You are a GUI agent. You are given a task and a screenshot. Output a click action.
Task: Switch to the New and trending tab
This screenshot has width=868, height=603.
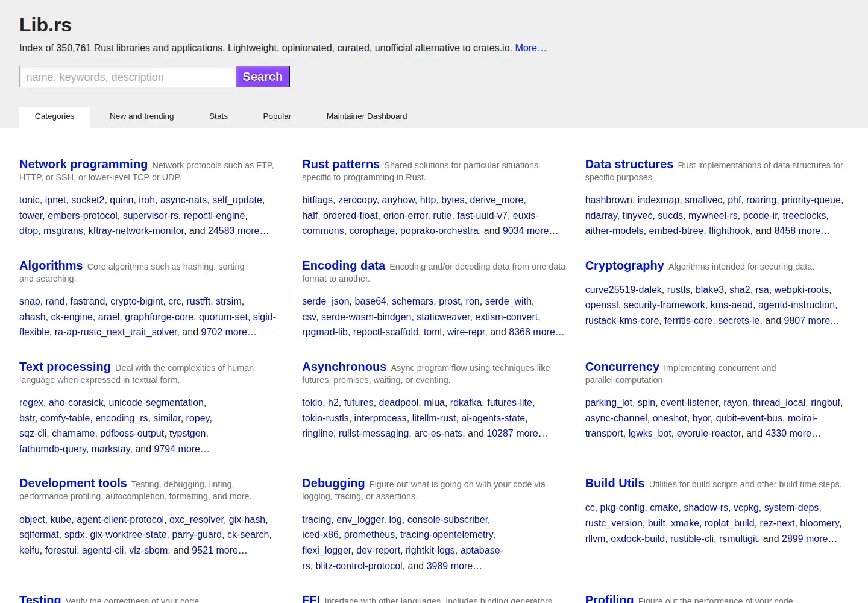tap(142, 116)
